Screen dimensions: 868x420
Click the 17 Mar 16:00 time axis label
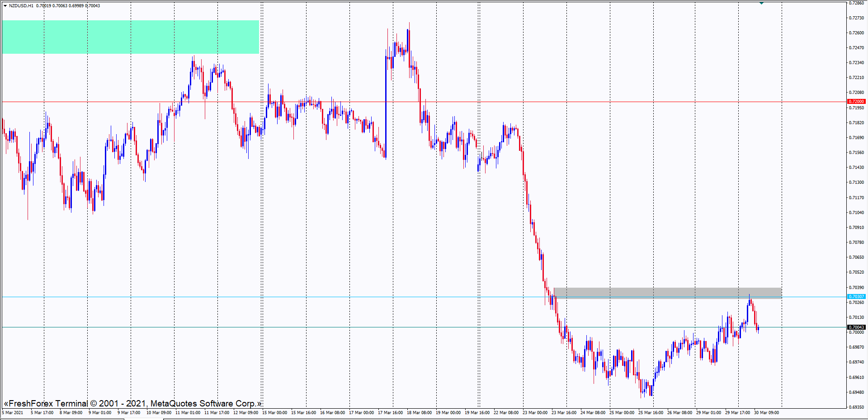[x=390, y=412]
